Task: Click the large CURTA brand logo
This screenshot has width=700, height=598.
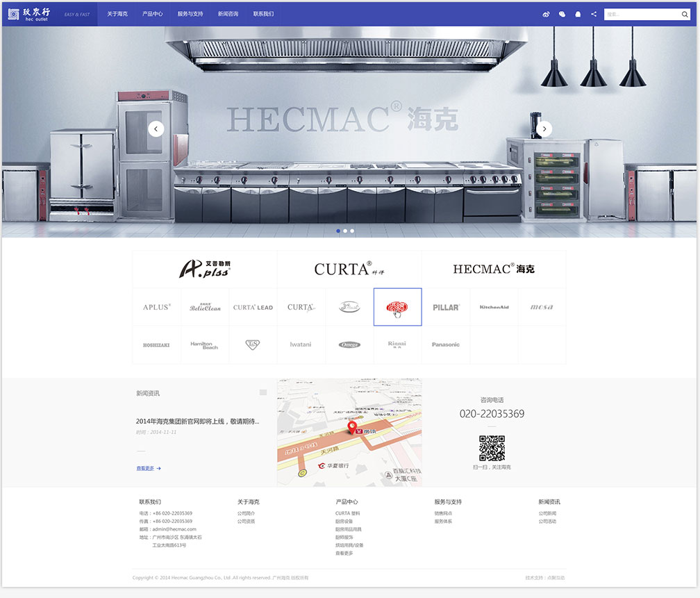Action: (349, 269)
